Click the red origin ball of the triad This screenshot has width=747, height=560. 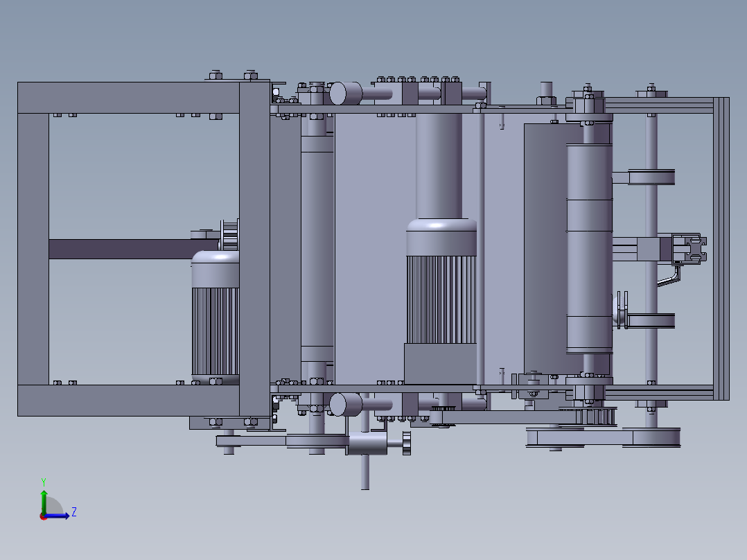pyautogui.click(x=43, y=516)
